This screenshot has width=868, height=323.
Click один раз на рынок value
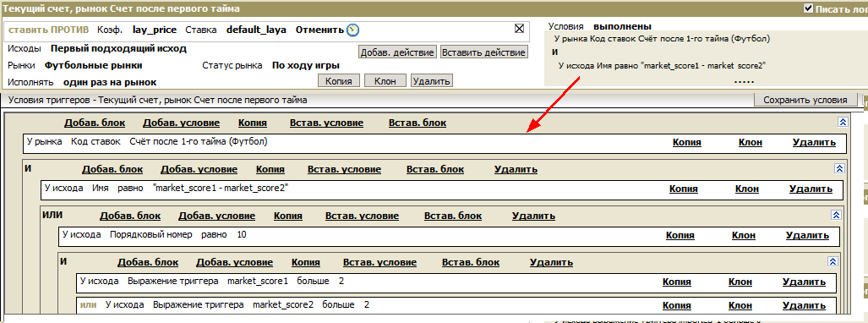[110, 83]
